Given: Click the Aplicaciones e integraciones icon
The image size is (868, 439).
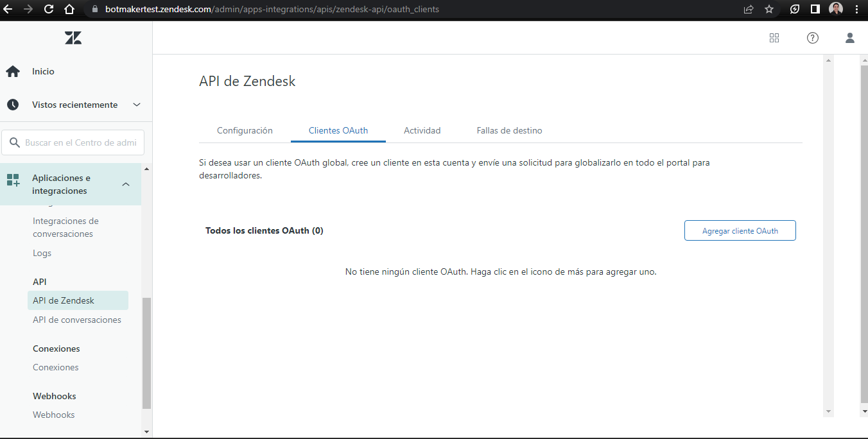Looking at the screenshot, I should (13, 180).
